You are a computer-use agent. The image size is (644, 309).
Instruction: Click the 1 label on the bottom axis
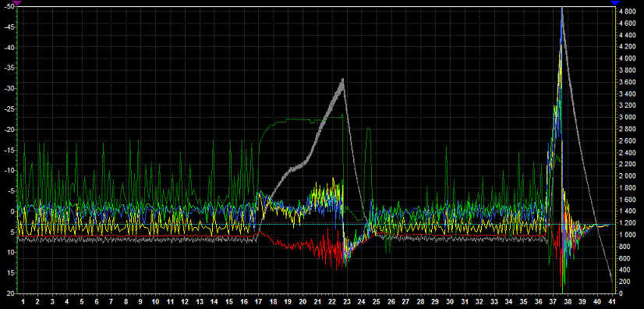coord(23,301)
